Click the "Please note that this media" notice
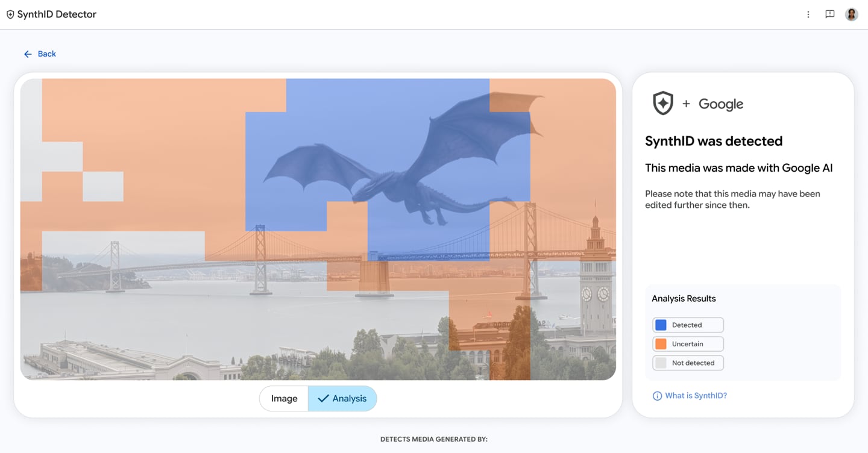868x453 pixels. tap(732, 199)
